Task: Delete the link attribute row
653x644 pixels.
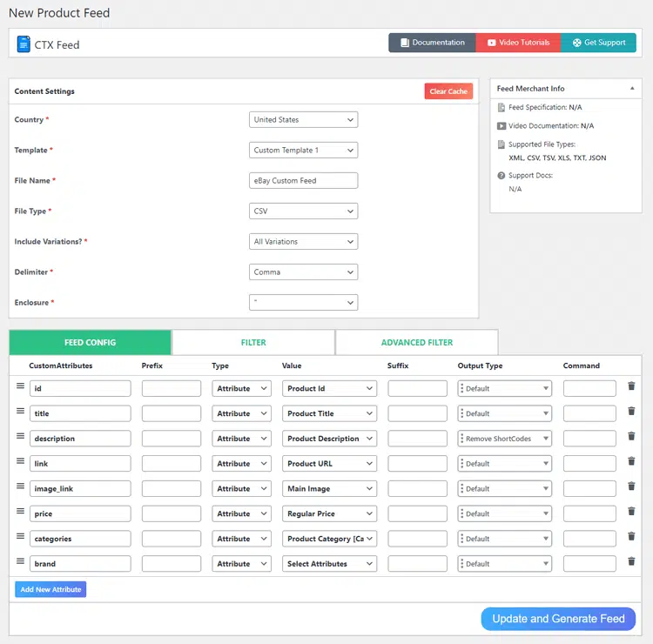Action: pyautogui.click(x=631, y=461)
